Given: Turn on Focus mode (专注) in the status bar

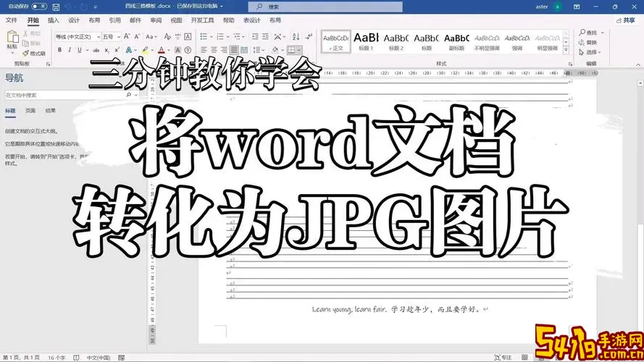Looking at the screenshot, I should click(503, 358).
